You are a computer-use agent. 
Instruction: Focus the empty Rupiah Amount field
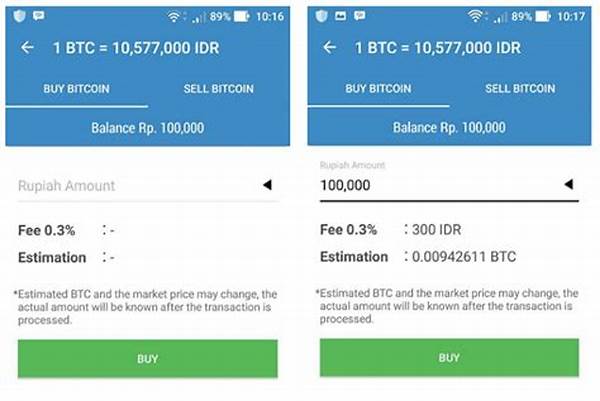click(x=130, y=185)
